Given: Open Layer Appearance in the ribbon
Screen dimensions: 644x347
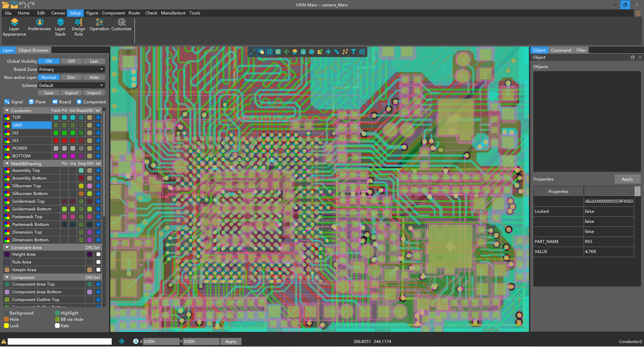Looking at the screenshot, I should (14, 27).
